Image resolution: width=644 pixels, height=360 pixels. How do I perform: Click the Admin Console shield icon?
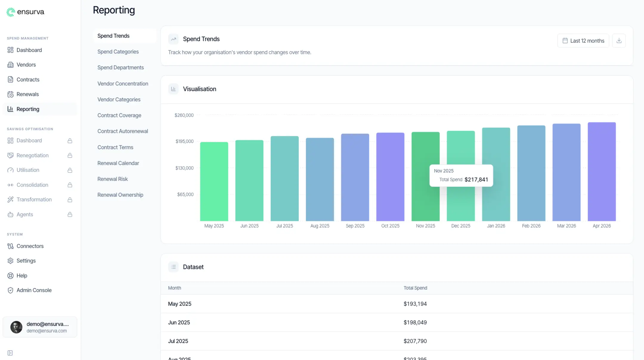click(10, 290)
